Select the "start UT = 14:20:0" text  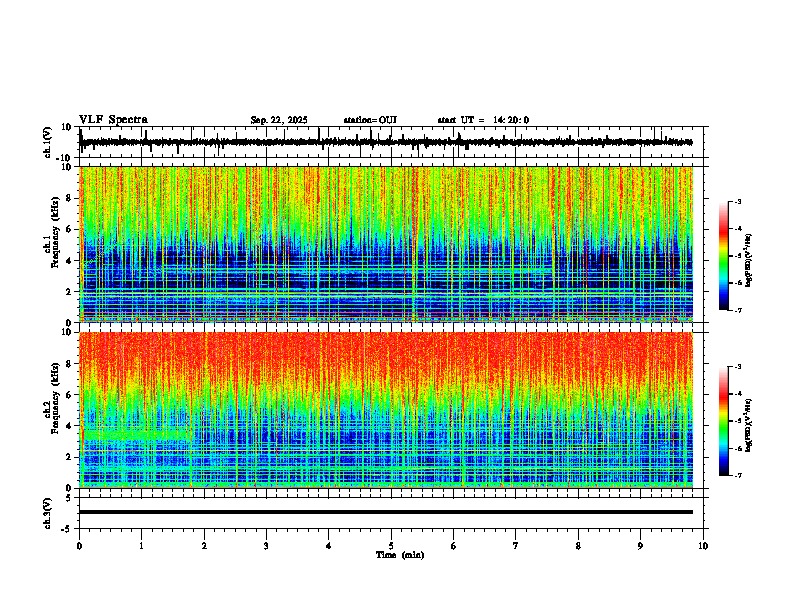483,120
